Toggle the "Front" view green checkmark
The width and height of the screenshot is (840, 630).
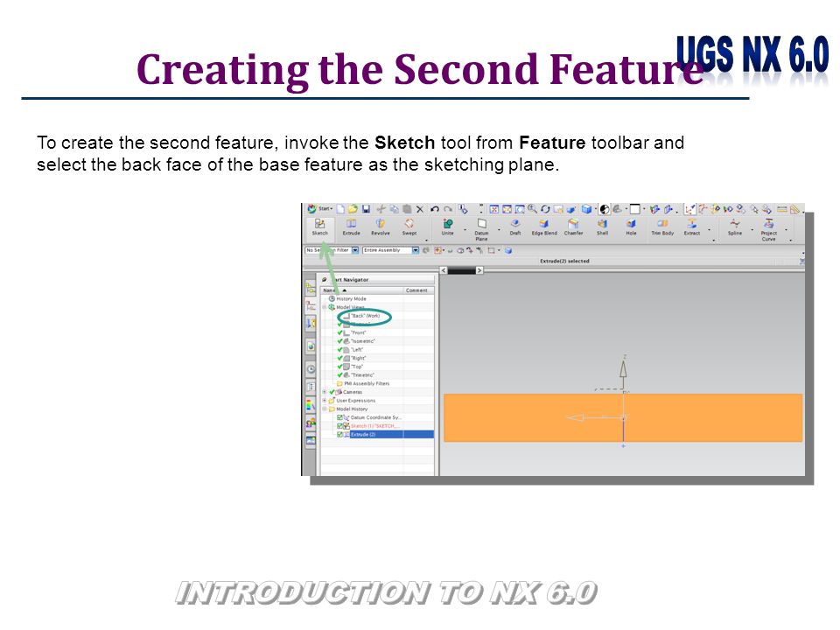(x=339, y=332)
